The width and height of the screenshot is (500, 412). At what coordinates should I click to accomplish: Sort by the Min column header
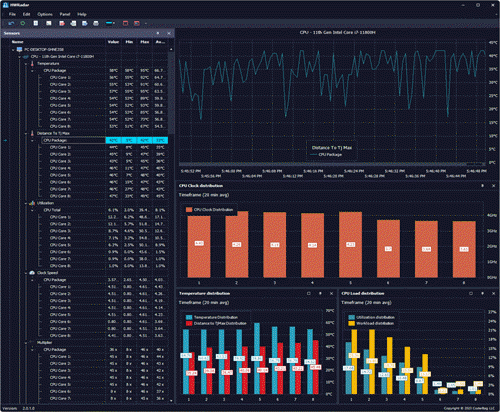pos(129,42)
